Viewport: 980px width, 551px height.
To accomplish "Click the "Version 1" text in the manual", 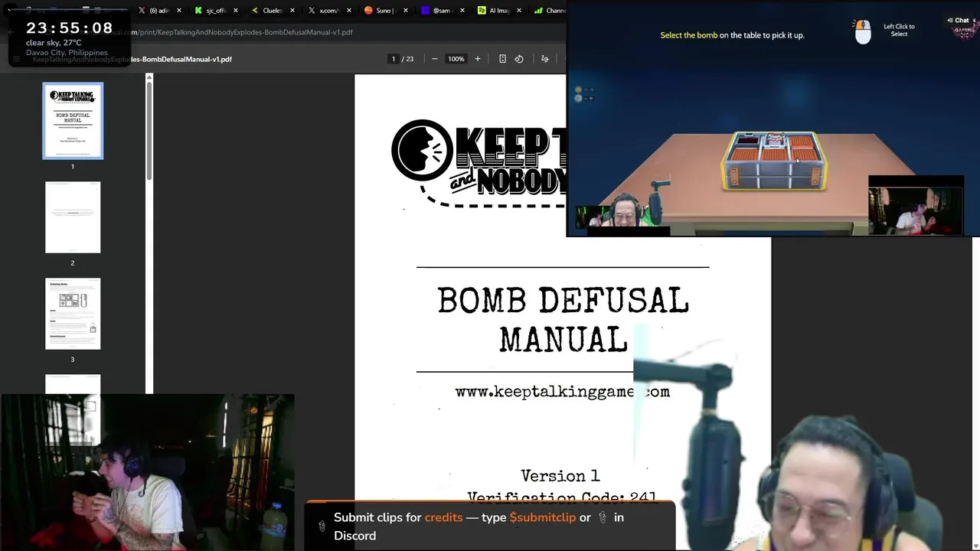I will point(560,476).
